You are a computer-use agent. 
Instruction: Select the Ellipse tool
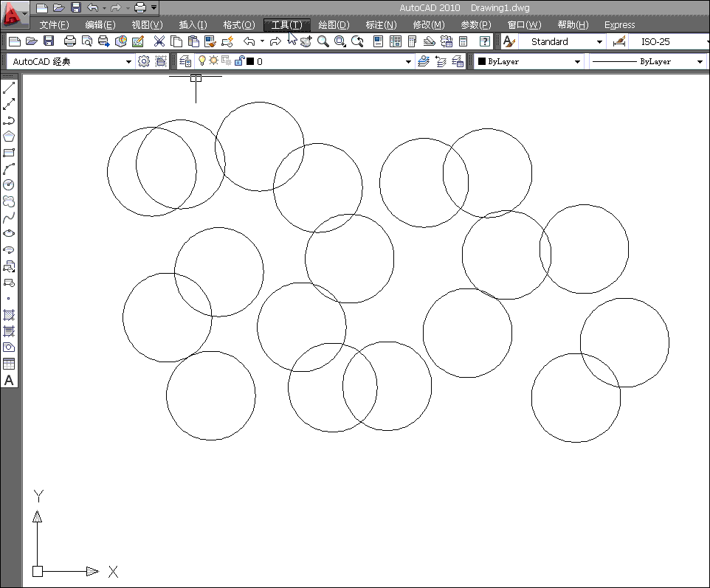click(x=9, y=234)
